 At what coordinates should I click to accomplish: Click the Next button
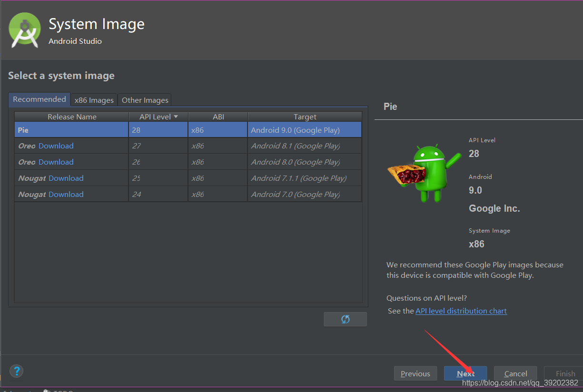coord(465,373)
